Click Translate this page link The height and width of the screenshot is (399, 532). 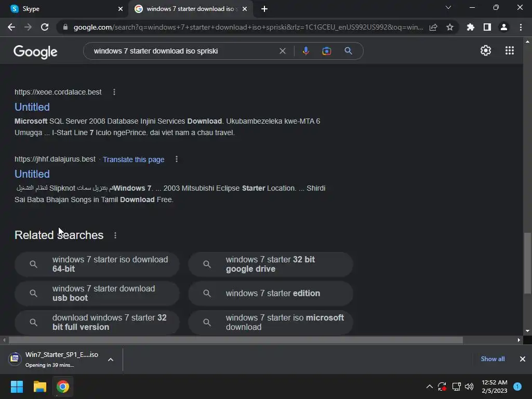pos(134,159)
